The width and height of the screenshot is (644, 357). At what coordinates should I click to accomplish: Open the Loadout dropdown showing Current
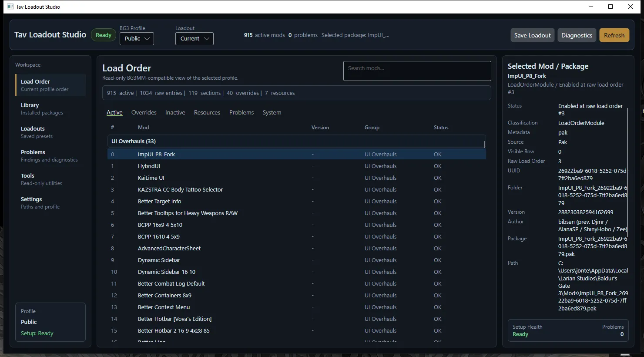click(195, 39)
